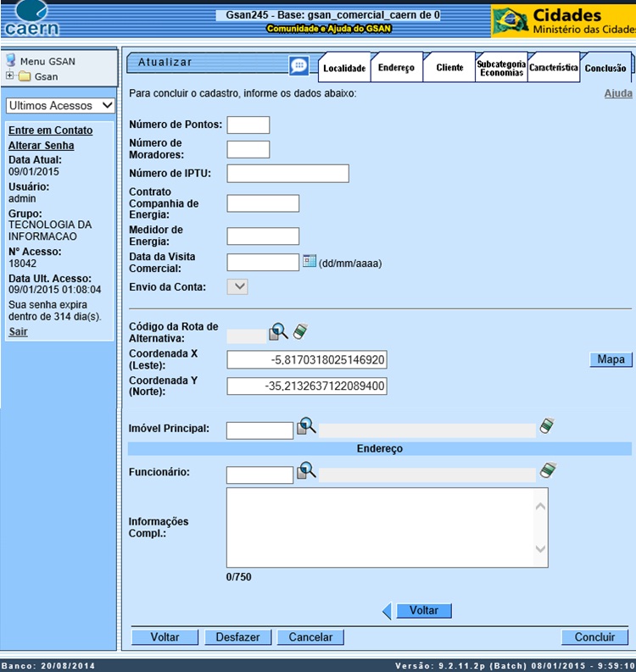Open the chat help bubble icon near Atualizar
Screen dimensions: 636x672
pyautogui.click(x=298, y=66)
